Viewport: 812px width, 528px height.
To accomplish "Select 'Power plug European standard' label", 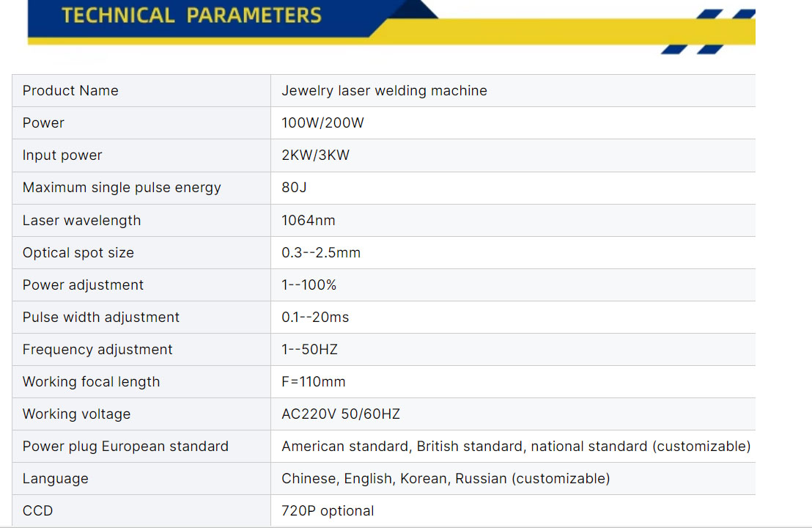I will pos(125,446).
